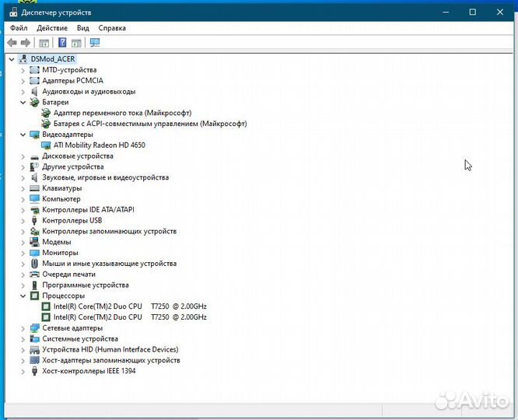518x420 pixels.
Task: Select the Очереди печати label
Action: pos(68,275)
